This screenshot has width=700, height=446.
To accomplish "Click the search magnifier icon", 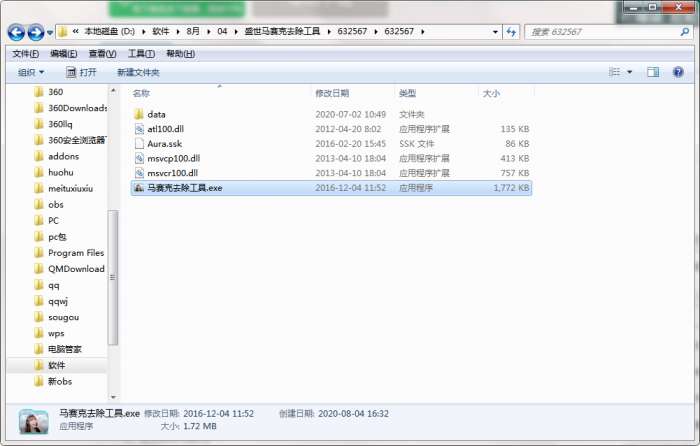I will tap(684, 32).
